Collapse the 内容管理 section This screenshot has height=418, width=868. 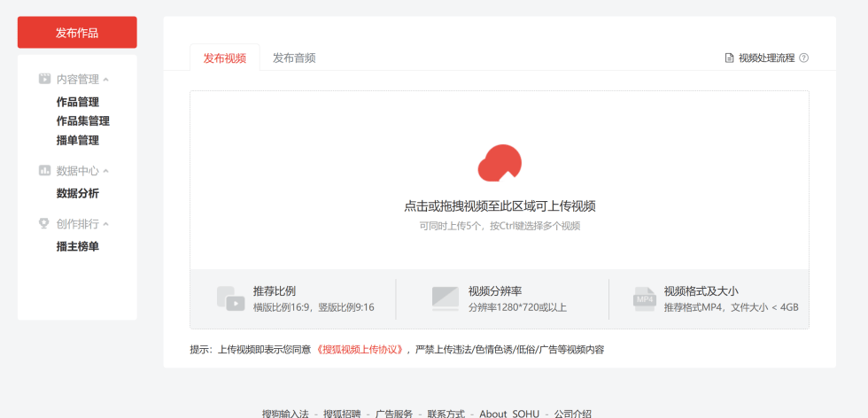[x=106, y=80]
